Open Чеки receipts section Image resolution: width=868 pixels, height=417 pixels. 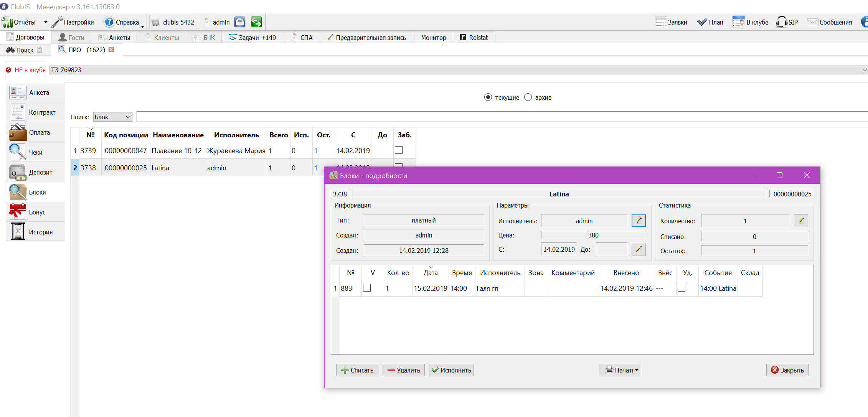[x=35, y=152]
